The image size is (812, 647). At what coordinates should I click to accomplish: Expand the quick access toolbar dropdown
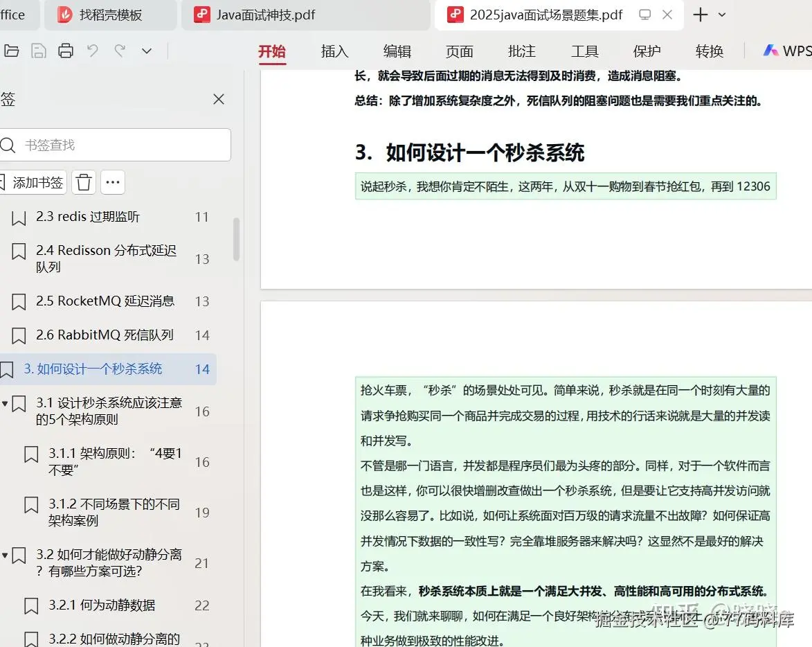tap(147, 51)
